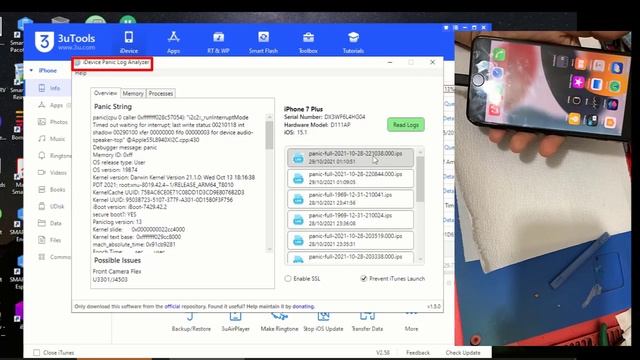Select Photos in the 3uTools sidebar
640x360 pixels.
click(x=52, y=122)
